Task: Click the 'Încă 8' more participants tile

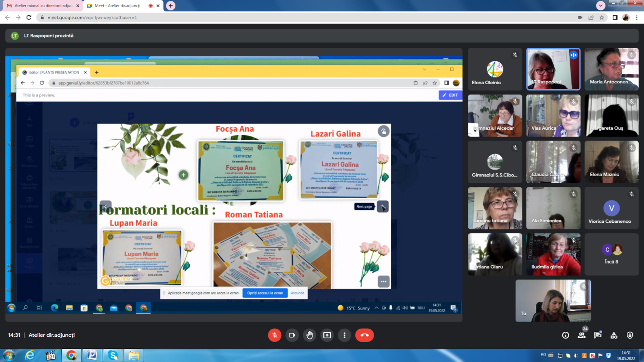Action: [611, 254]
